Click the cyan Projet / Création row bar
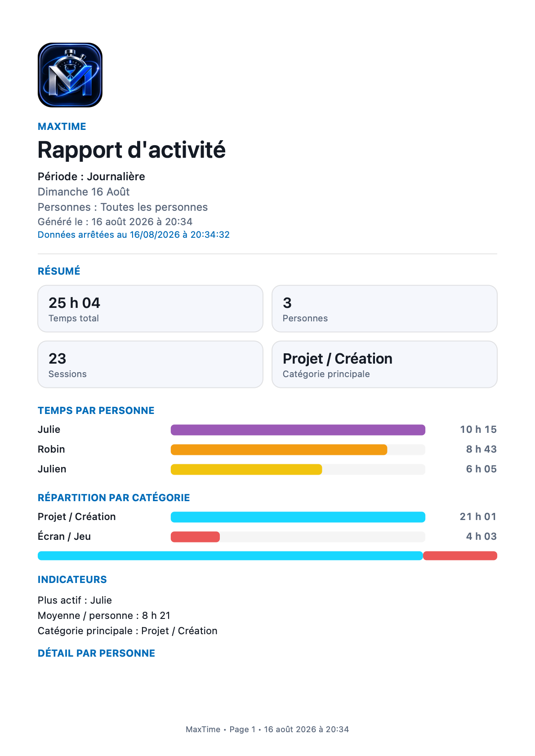 click(298, 517)
